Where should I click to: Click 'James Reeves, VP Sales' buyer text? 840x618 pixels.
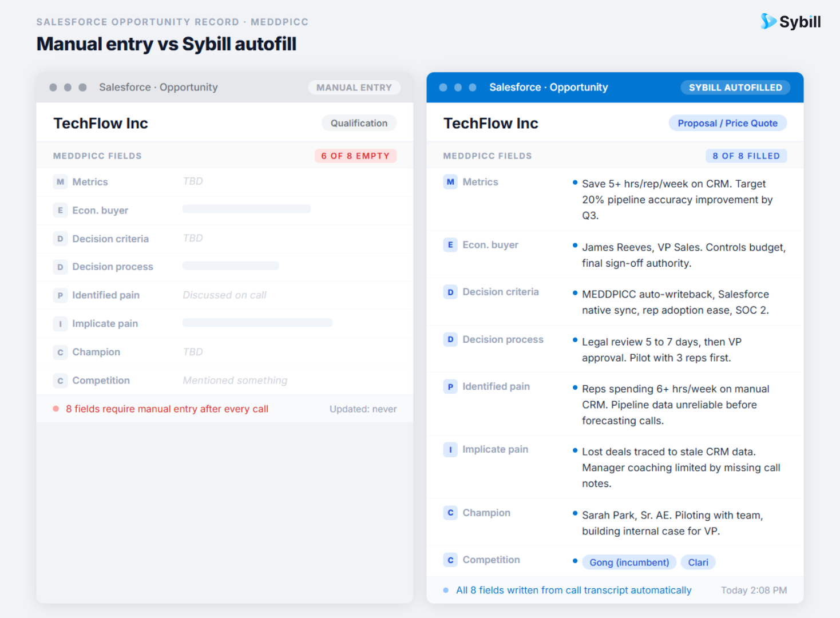[x=641, y=247]
